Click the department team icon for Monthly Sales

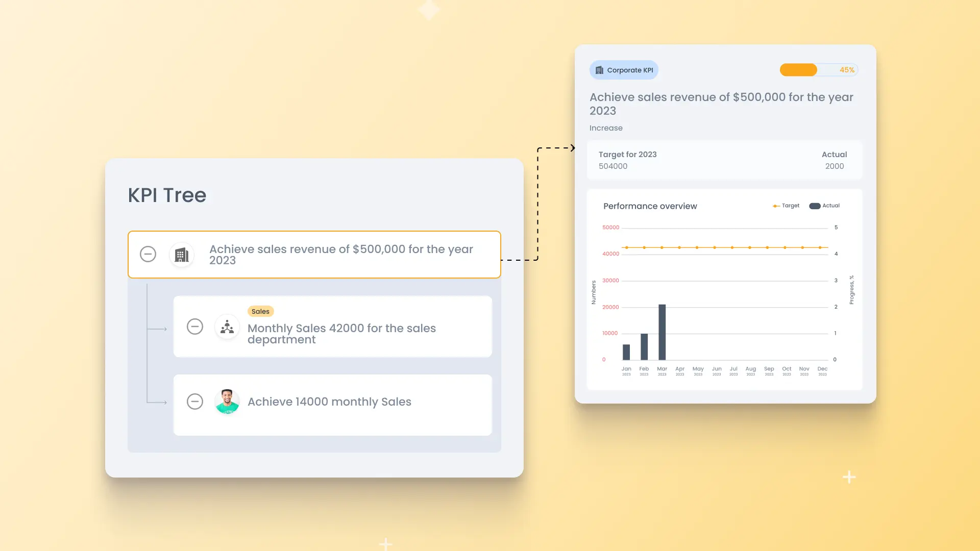point(227,327)
